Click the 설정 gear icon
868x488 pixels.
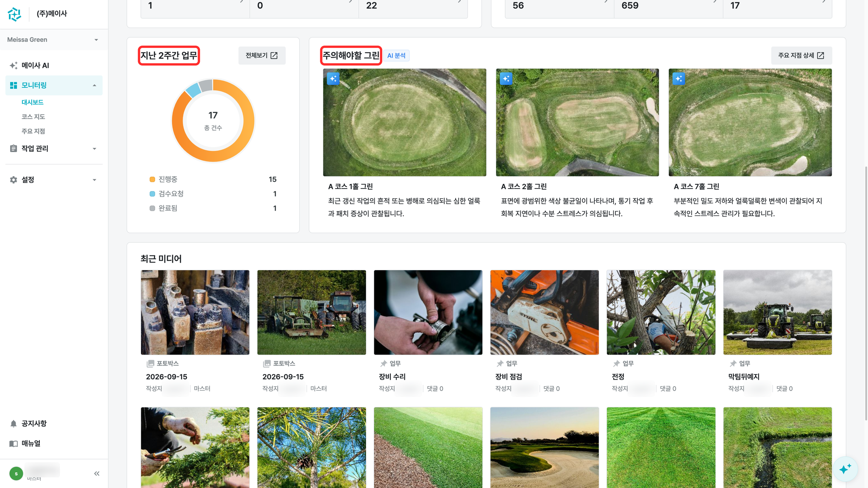14,180
